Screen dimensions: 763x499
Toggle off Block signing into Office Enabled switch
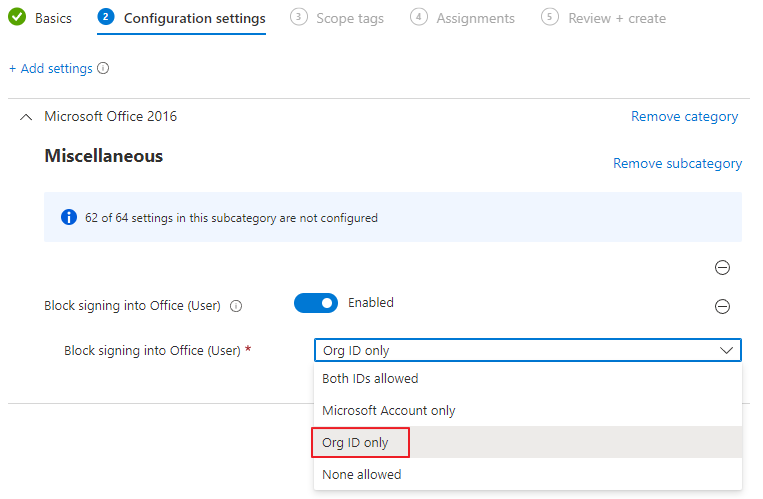(316, 303)
